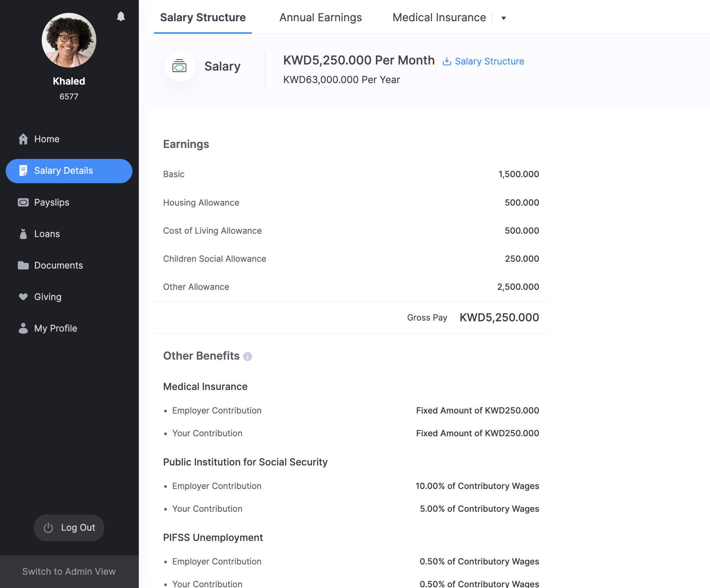The image size is (710, 588).
Task: Download the Salary Structure link
Action: [489, 61]
